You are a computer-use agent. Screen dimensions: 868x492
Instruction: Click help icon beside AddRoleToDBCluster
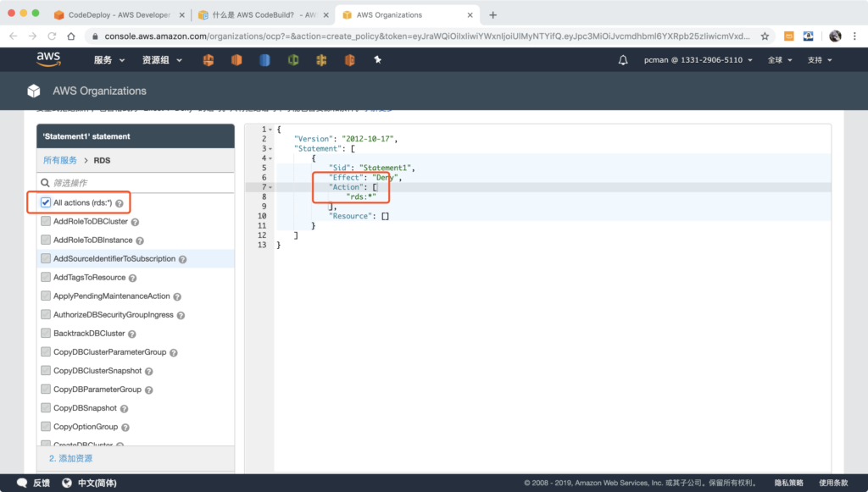point(135,222)
